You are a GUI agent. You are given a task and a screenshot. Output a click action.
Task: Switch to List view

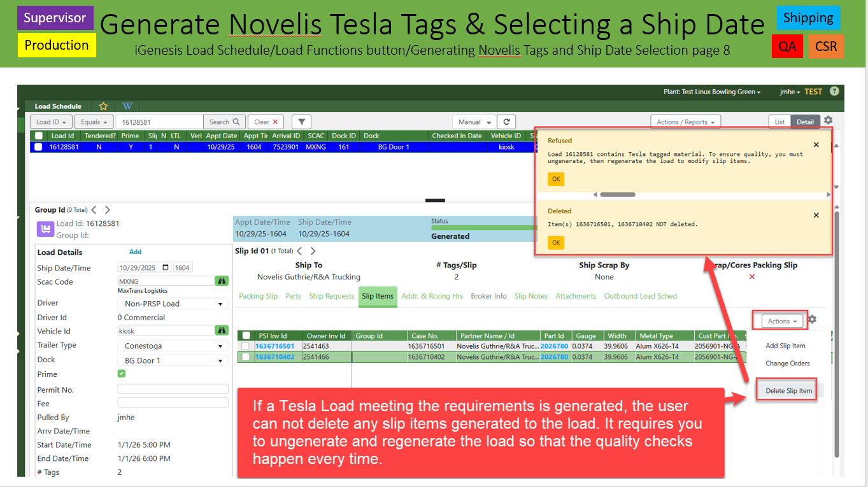click(x=779, y=122)
